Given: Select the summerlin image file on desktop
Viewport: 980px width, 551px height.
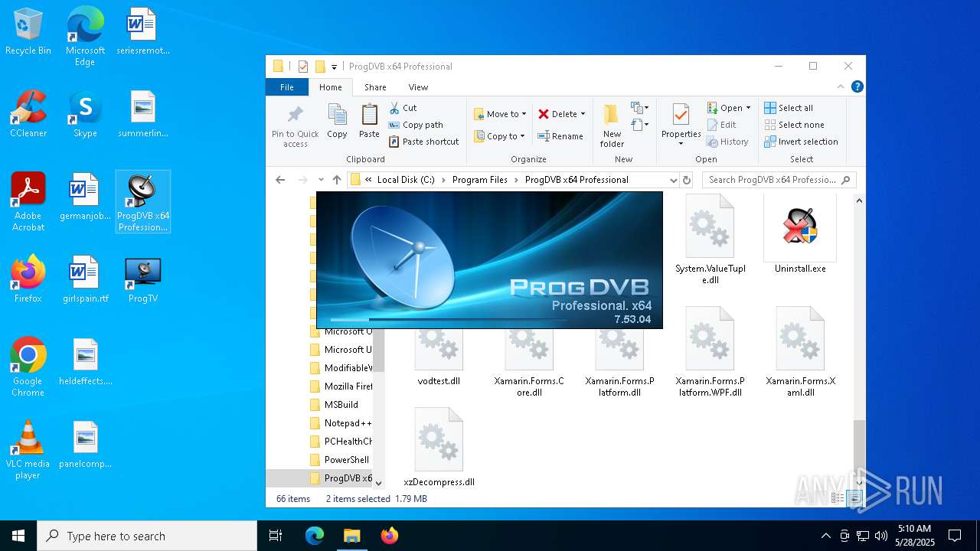Looking at the screenshot, I should tap(142, 115).
